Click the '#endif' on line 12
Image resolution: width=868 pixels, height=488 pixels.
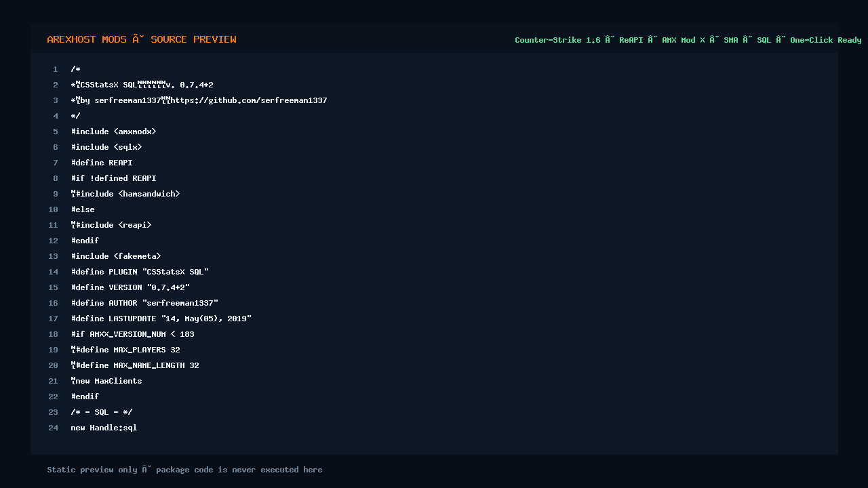[85, 241]
